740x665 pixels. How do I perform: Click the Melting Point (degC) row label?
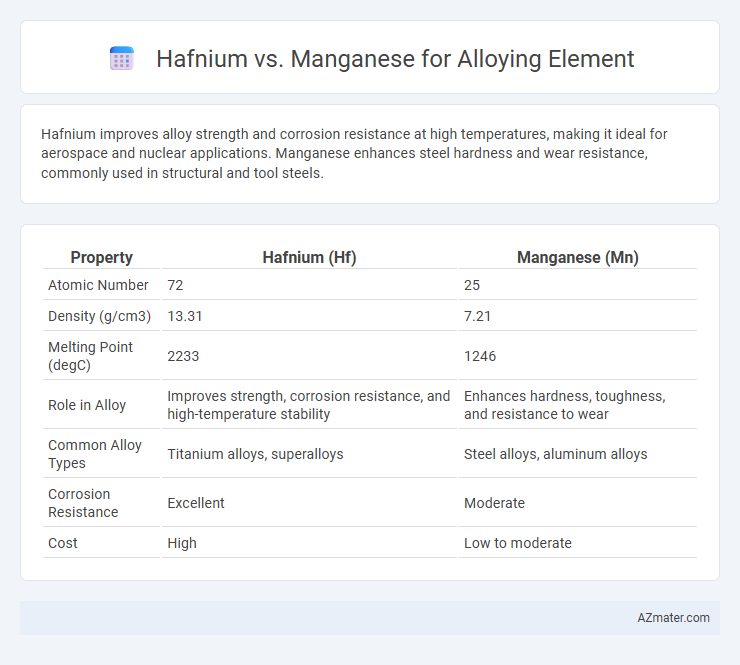pyautogui.click(x=91, y=356)
